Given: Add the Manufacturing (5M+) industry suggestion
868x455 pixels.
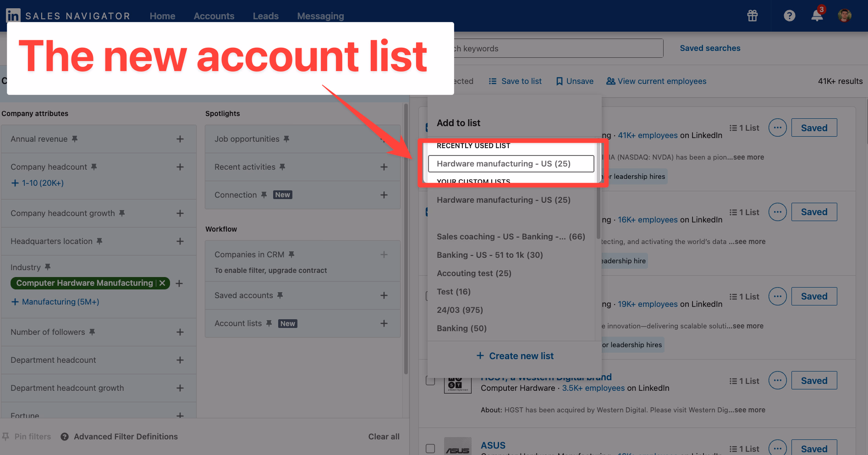Looking at the screenshot, I should (55, 302).
